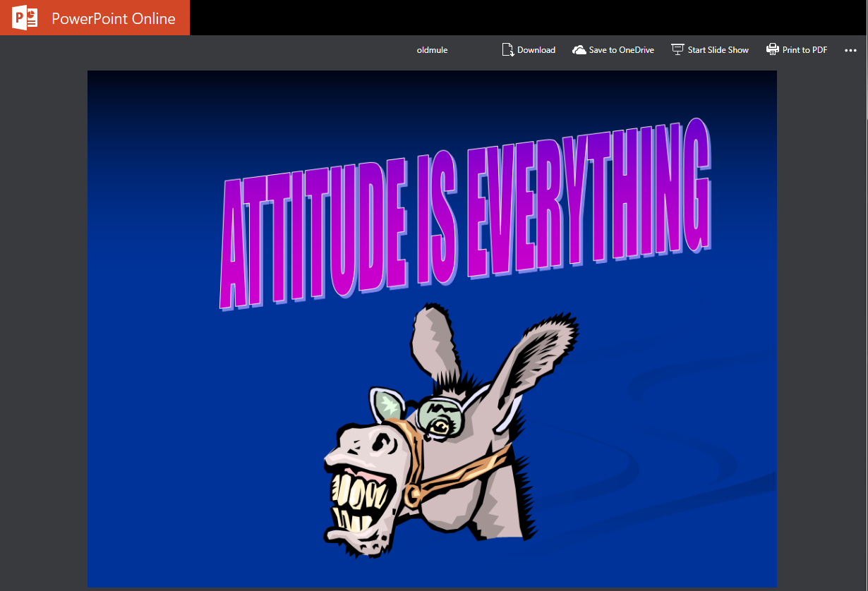Click the printer icon
This screenshot has width=868, height=591.
[773, 49]
